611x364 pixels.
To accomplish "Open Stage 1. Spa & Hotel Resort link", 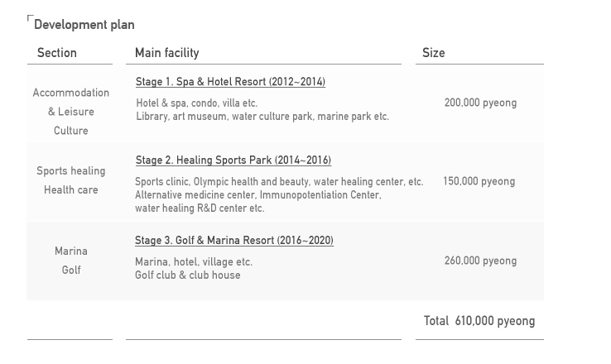I will [x=230, y=82].
